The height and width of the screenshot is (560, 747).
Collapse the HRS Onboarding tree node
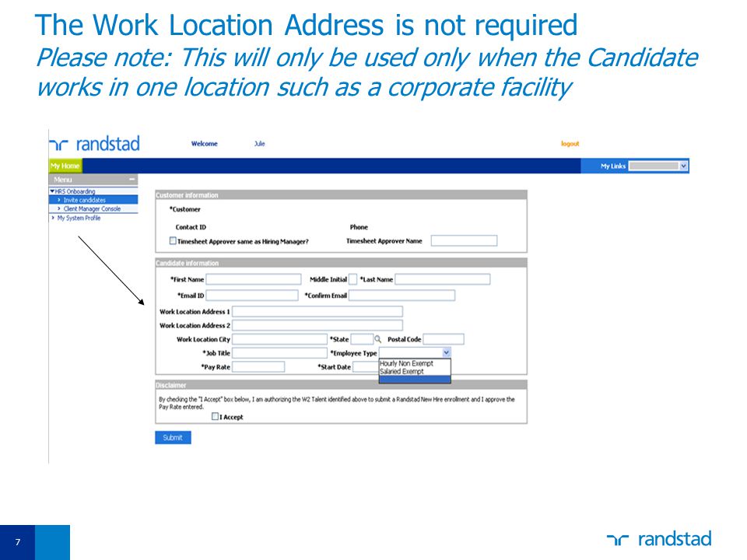[x=52, y=191]
